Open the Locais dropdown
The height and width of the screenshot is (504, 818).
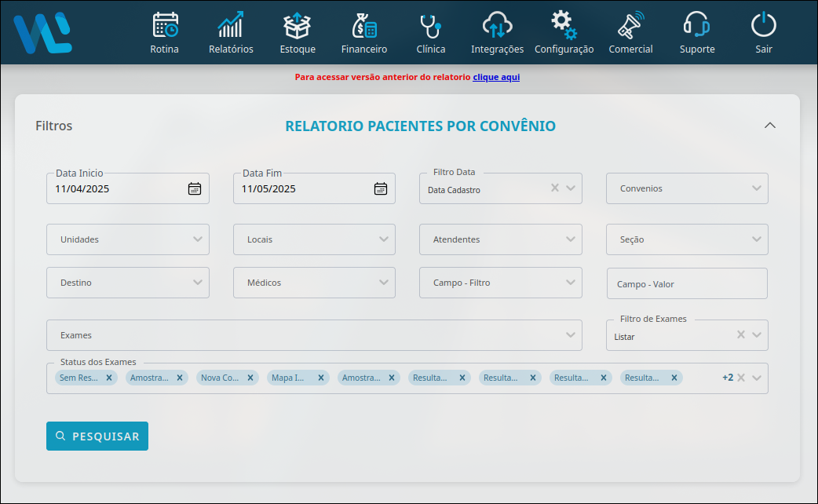click(314, 239)
